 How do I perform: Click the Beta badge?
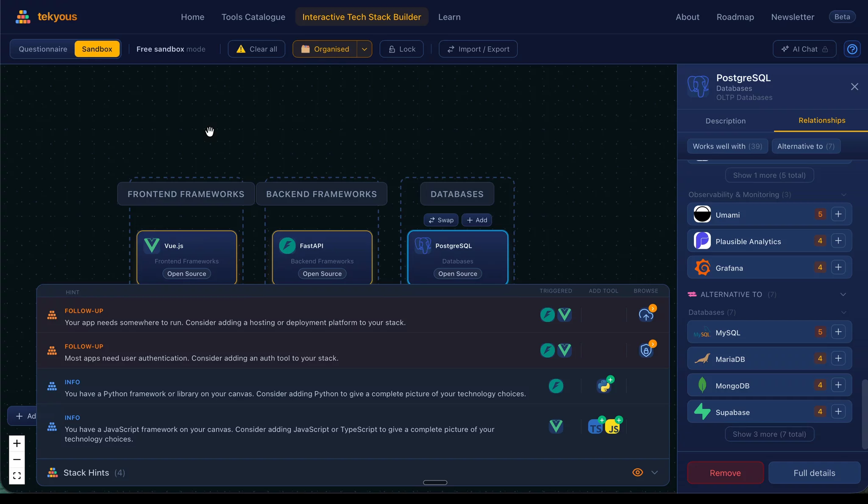pyautogui.click(x=842, y=17)
